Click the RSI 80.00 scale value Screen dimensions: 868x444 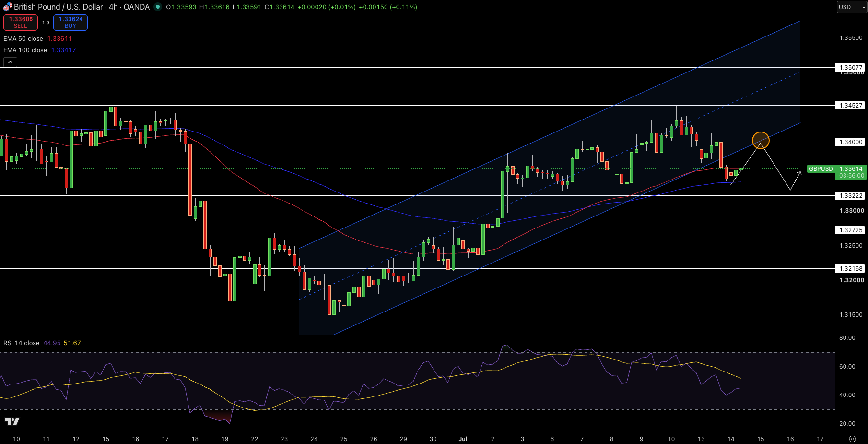tap(847, 338)
